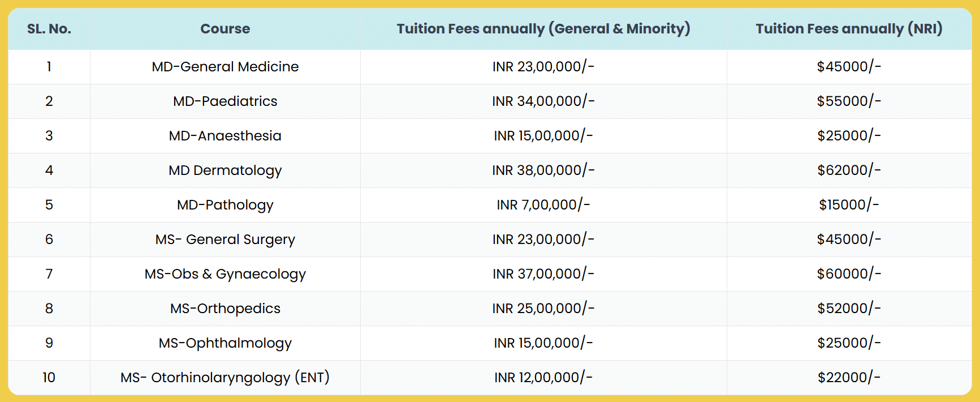This screenshot has height=402, width=980.
Task: Click the INR 7,00,000/- Pathology fee
Action: pos(543,205)
